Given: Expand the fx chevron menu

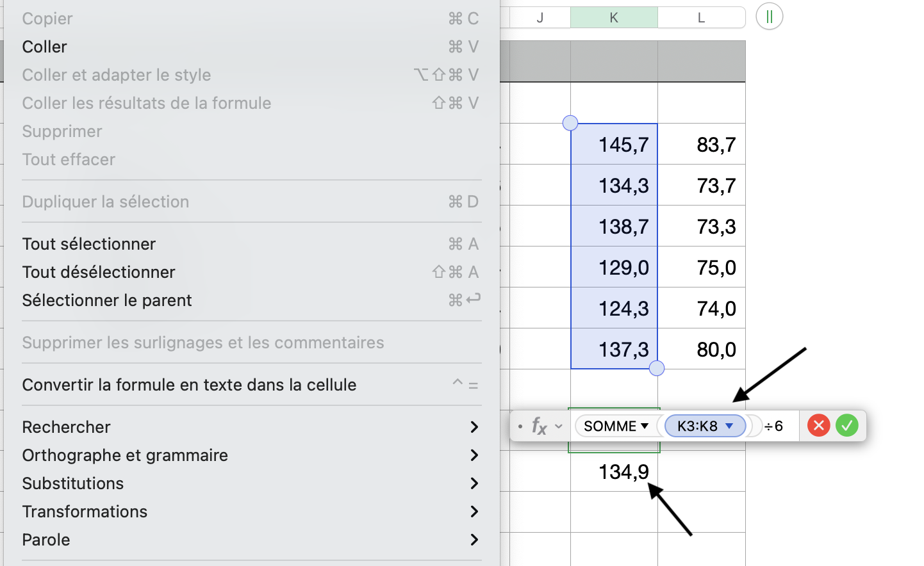Looking at the screenshot, I should pos(559,426).
